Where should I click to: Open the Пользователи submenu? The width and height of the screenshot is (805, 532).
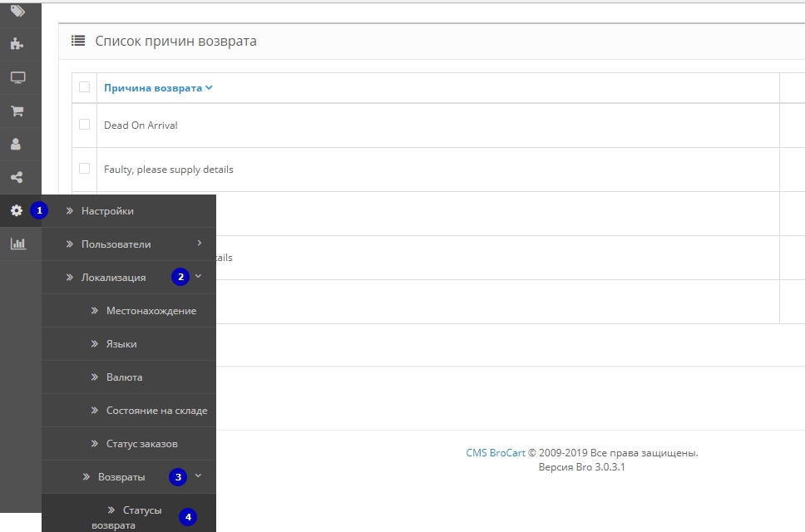point(128,244)
